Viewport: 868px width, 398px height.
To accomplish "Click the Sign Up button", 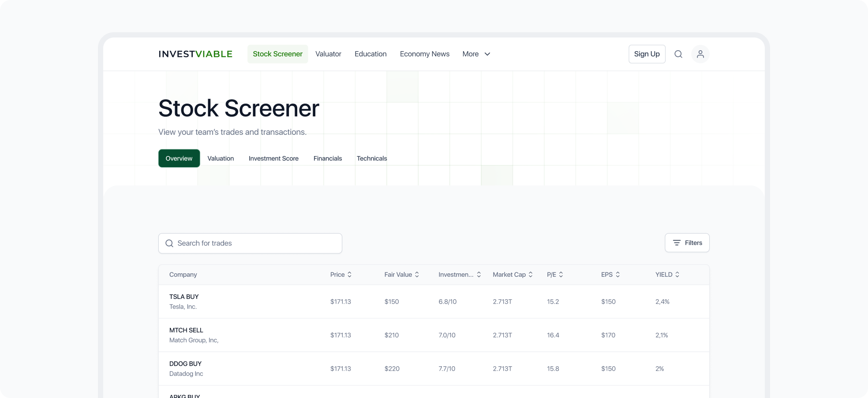I will (x=647, y=54).
